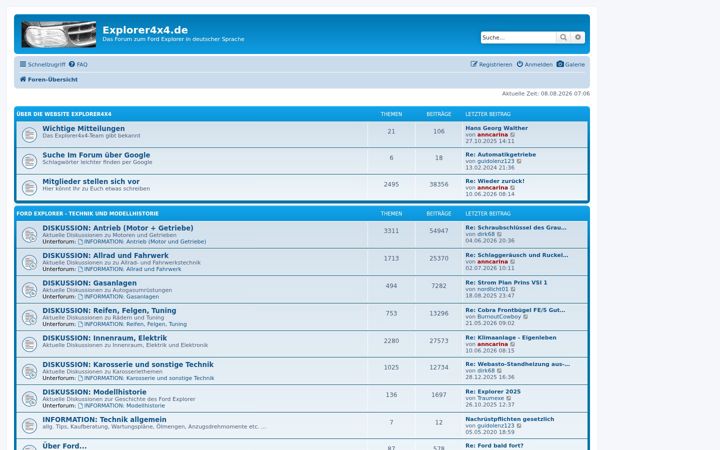This screenshot has height=450, width=720.
Task: Click the Explorer4x4 site logo image
Action: (x=59, y=34)
